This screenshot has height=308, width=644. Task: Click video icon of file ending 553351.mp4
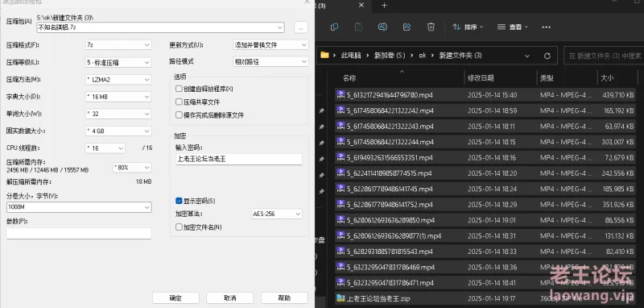341,157
